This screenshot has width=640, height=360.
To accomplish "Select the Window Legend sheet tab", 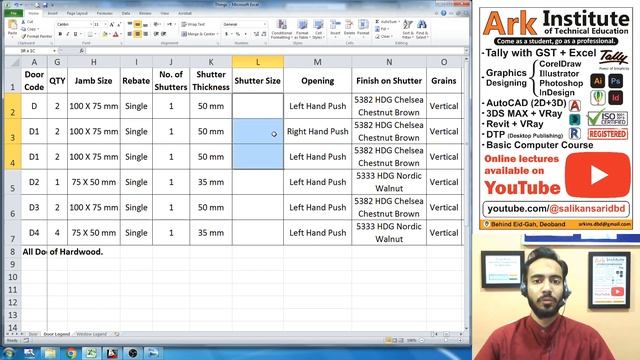I will [x=91, y=334].
